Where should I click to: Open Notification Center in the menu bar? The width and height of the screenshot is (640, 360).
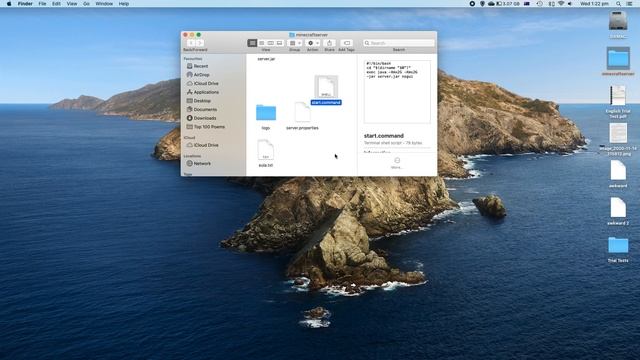tap(629, 4)
